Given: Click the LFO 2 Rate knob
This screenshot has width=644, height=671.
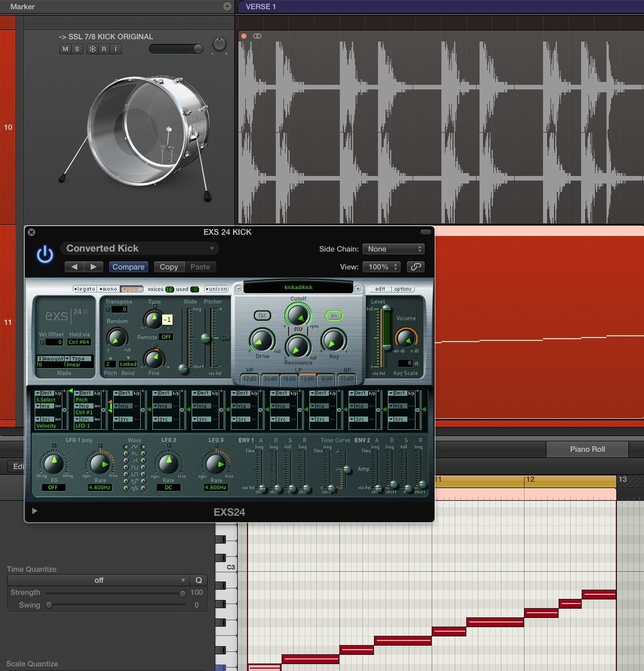Looking at the screenshot, I should (169, 463).
